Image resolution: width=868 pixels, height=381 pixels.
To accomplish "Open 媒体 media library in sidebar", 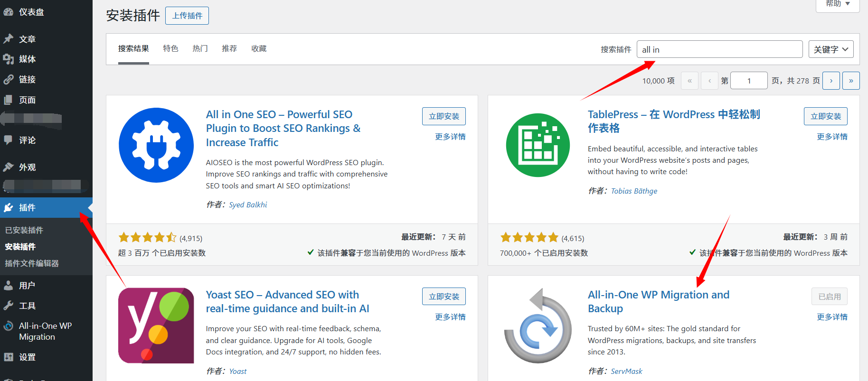I will pos(27,59).
